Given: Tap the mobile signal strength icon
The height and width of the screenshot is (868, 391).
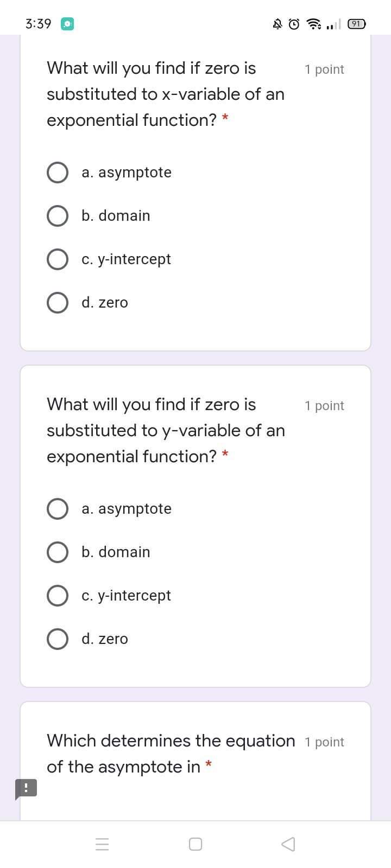Looking at the screenshot, I should pos(332,24).
